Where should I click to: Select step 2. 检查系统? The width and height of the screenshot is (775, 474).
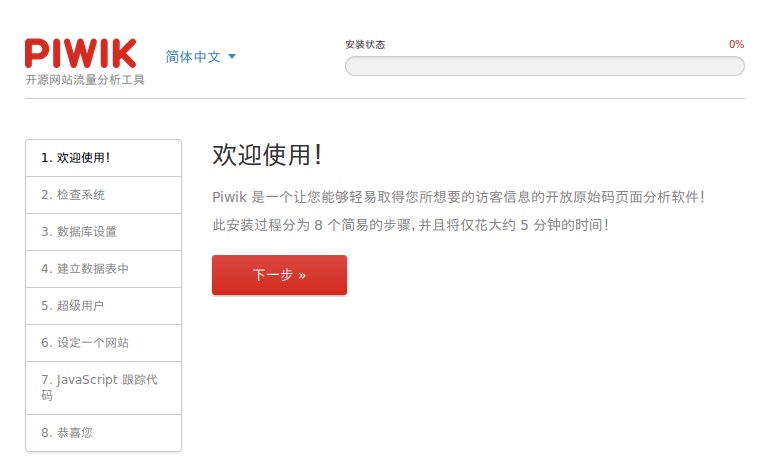pyautogui.click(x=103, y=195)
